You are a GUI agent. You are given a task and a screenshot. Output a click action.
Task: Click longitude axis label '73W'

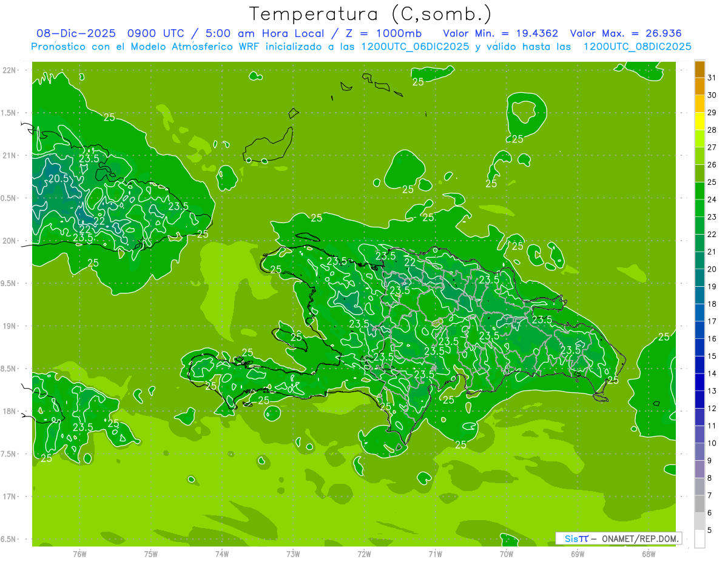tap(293, 554)
